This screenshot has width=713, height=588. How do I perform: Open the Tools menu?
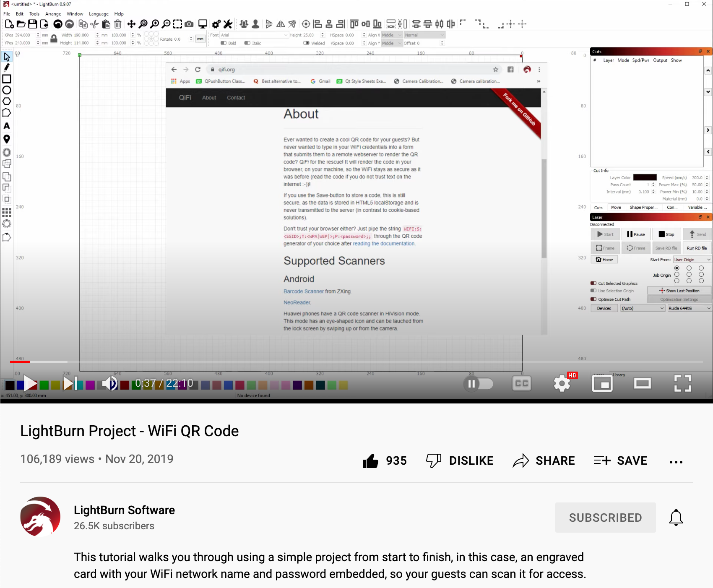click(34, 14)
